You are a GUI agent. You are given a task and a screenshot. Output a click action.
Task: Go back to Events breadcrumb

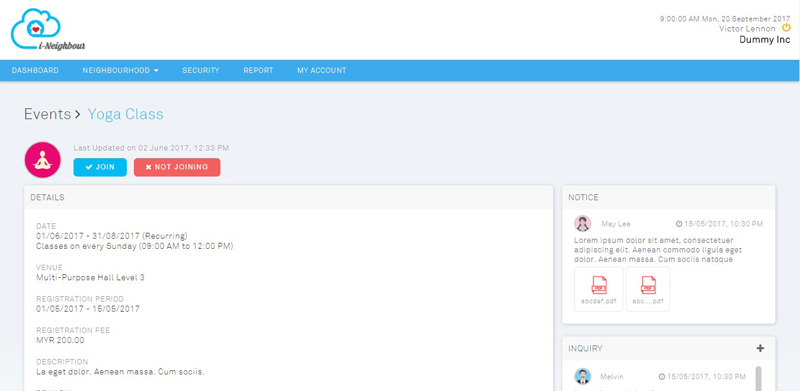tap(47, 114)
